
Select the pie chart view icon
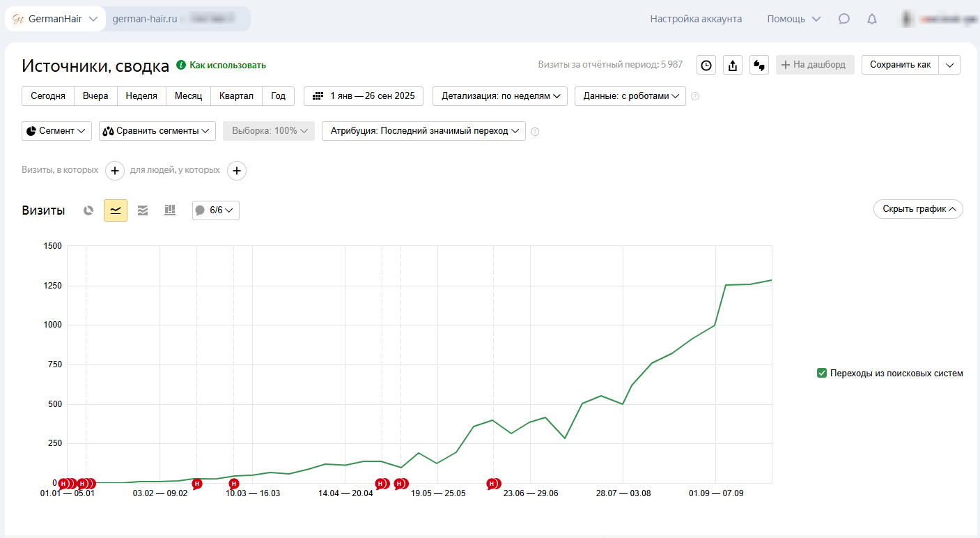88,210
